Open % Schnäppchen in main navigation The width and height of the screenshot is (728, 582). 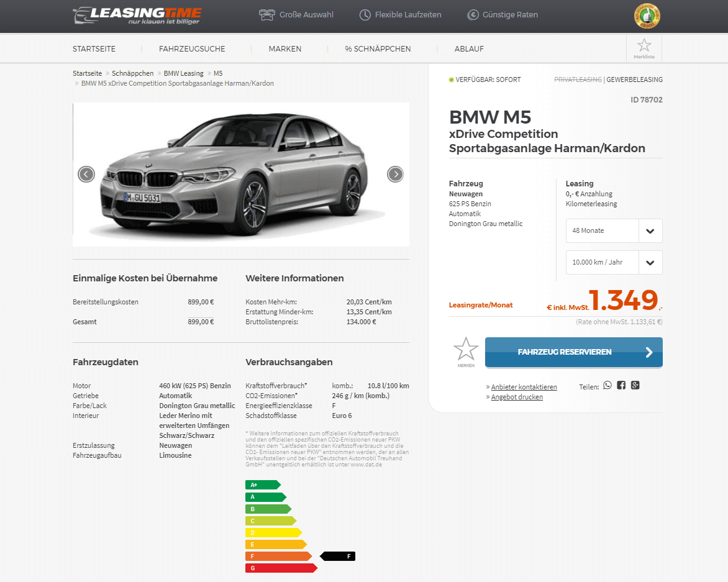378,48
